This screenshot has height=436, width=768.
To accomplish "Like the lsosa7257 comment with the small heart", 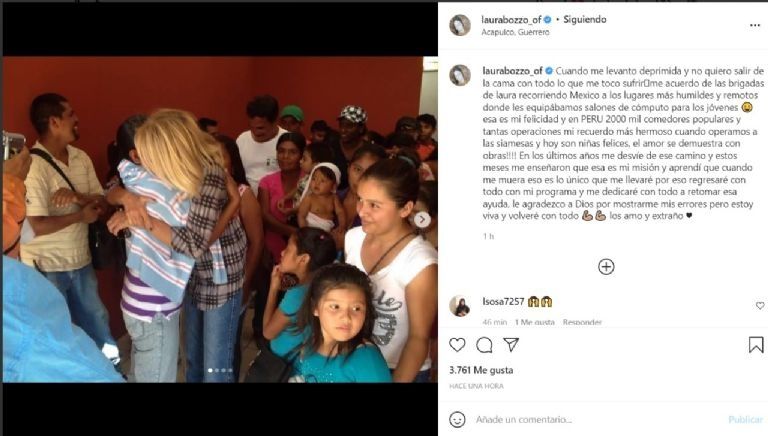I will (760, 305).
